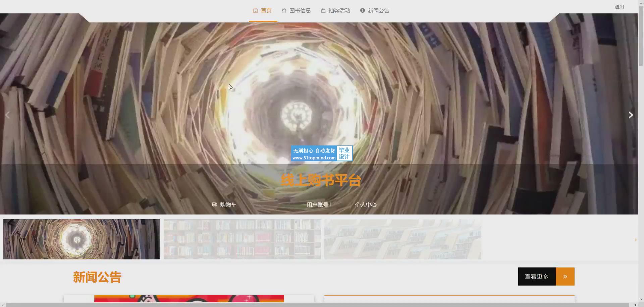Click the horizontal scrollbar at the page bottom
Screen dimensions: 644x307
click(319, 305)
